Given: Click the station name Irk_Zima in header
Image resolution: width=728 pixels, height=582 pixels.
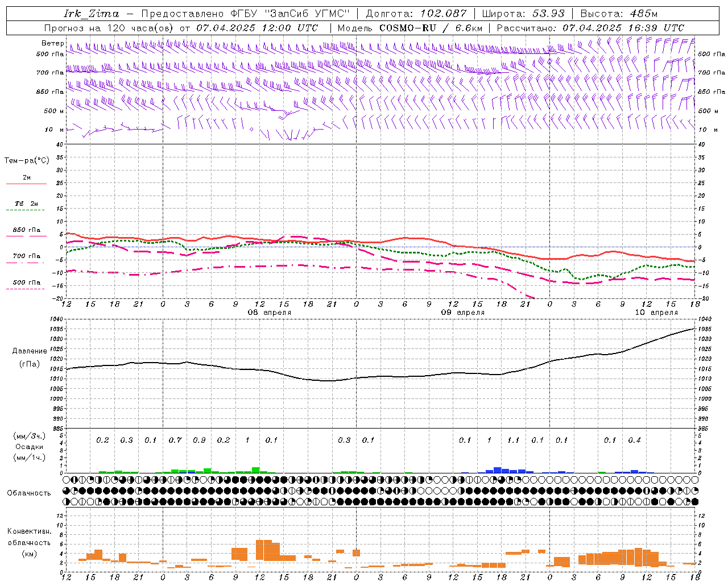Looking at the screenshot, I should click(x=92, y=14).
